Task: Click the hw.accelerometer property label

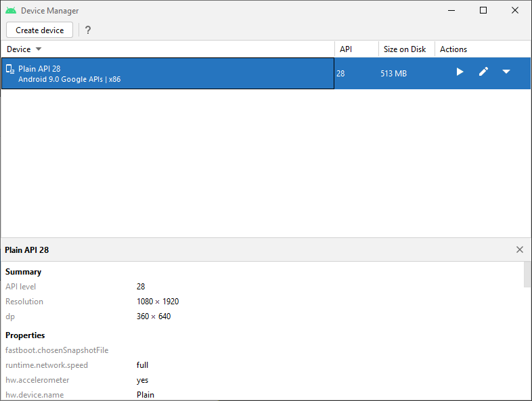Action: 37,380
